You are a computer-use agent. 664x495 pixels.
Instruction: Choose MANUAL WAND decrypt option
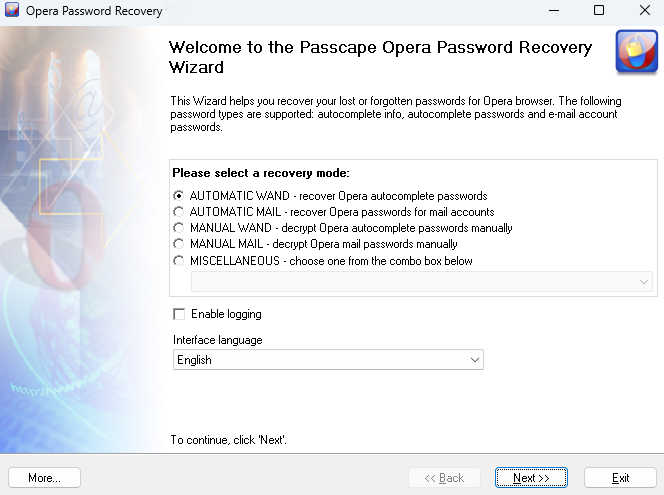click(x=179, y=228)
